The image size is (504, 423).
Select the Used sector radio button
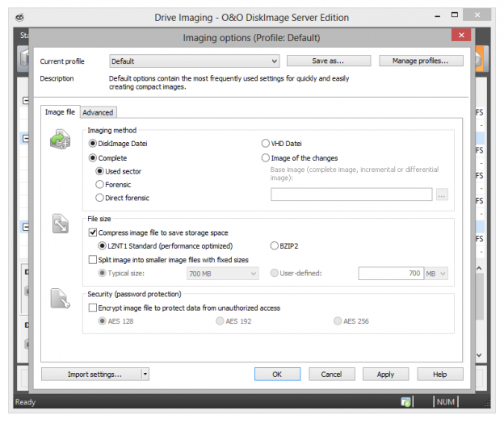tap(99, 171)
